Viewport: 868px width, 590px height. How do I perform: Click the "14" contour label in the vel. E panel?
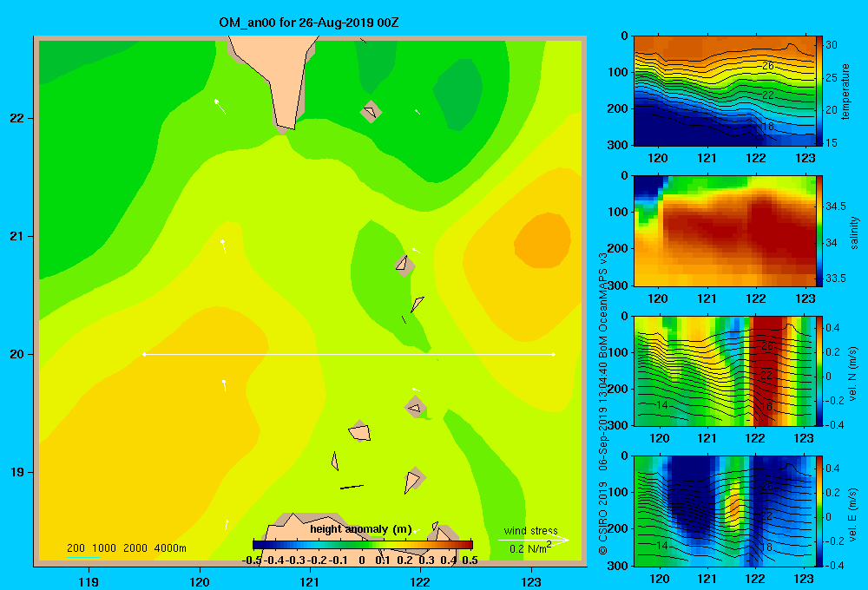pos(661,545)
